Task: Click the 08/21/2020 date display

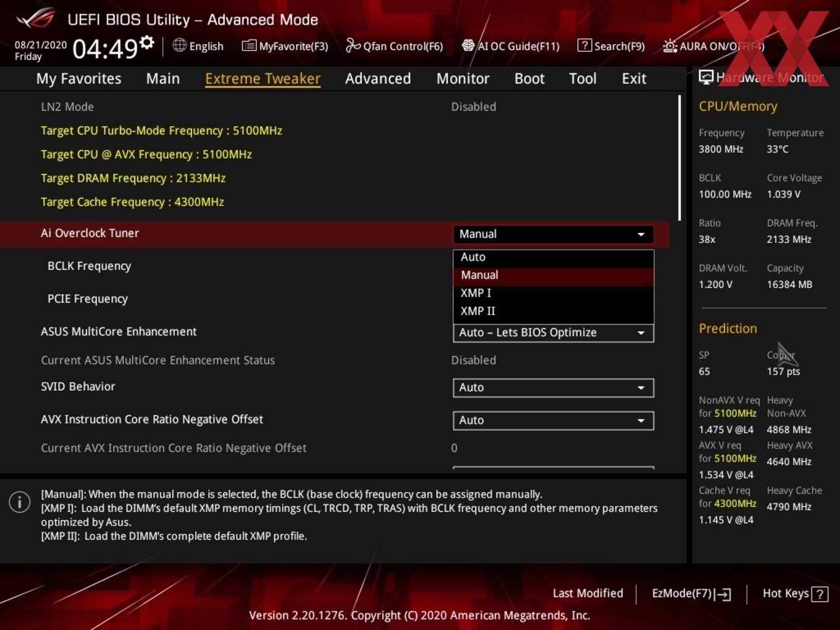Action: point(41,45)
